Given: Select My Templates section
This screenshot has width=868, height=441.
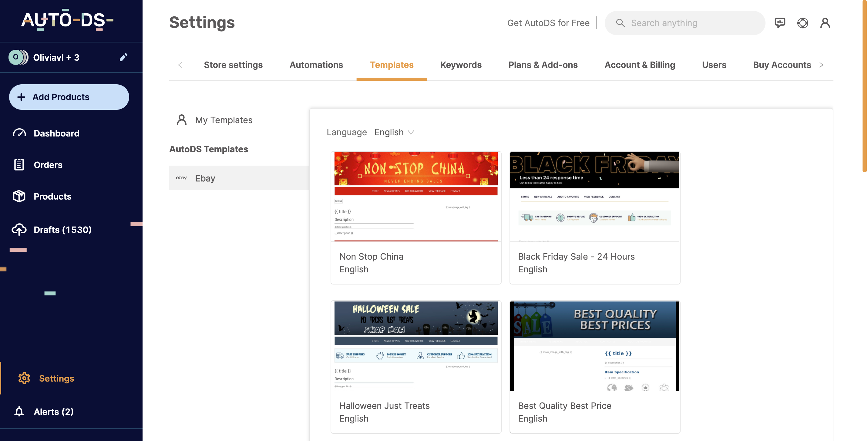Looking at the screenshot, I should (224, 120).
